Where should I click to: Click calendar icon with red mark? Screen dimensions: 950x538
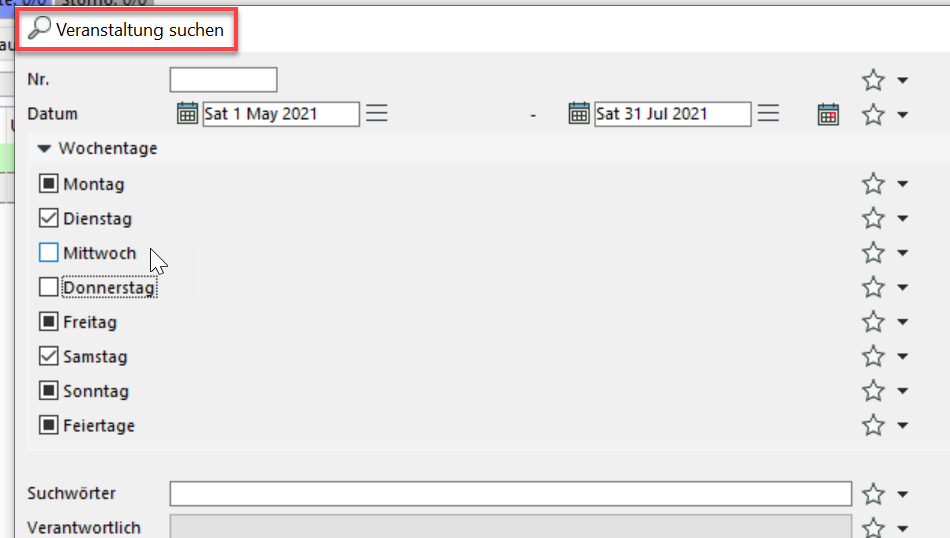click(828, 114)
